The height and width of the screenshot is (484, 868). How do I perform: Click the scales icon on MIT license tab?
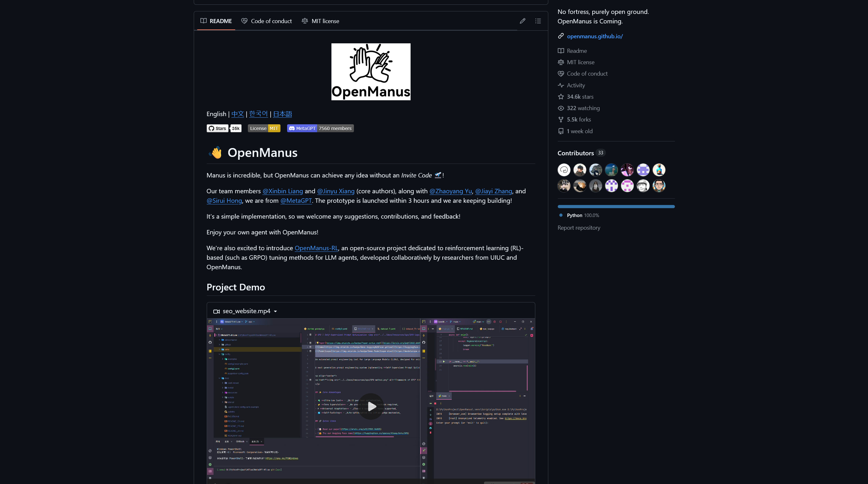(x=305, y=21)
